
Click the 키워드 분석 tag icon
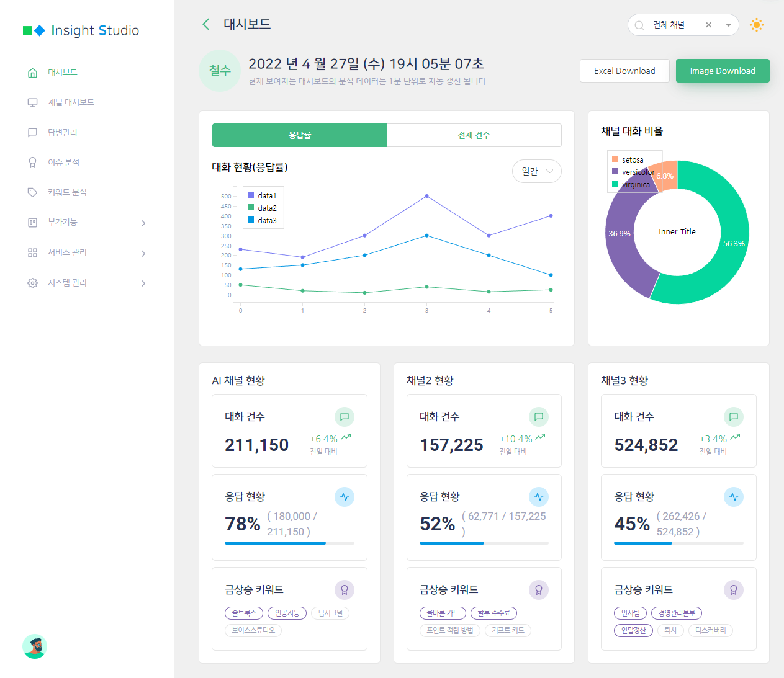tap(33, 192)
